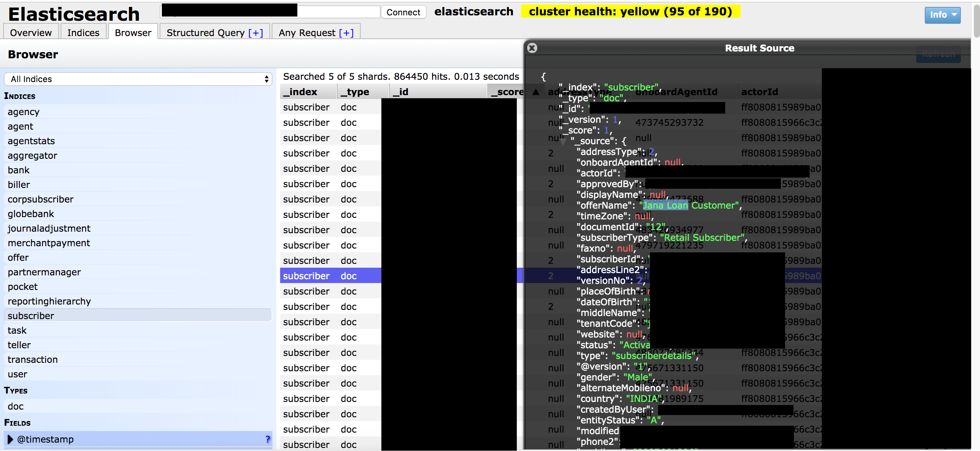The height and width of the screenshot is (451, 980).
Task: Select the merchantpayment index filter
Action: [x=49, y=243]
